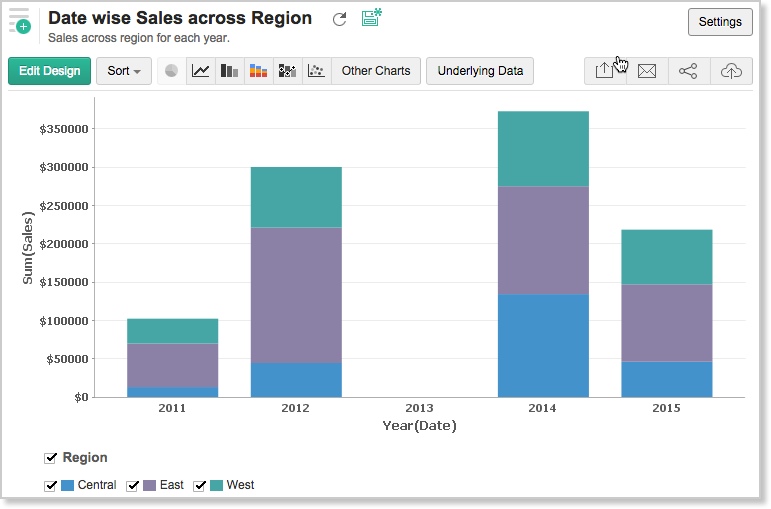Click the cloud upload publish icon
The image size is (771, 509).
(731, 71)
